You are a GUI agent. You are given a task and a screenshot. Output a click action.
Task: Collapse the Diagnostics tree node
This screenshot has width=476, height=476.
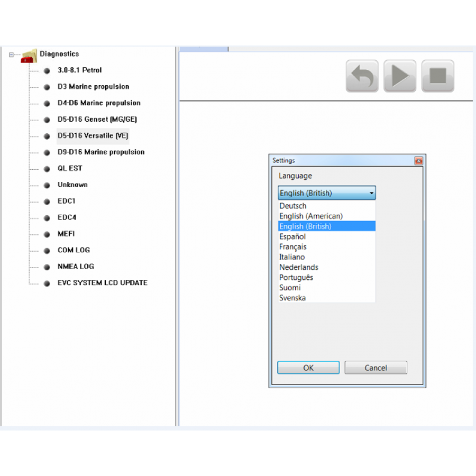tap(11, 54)
